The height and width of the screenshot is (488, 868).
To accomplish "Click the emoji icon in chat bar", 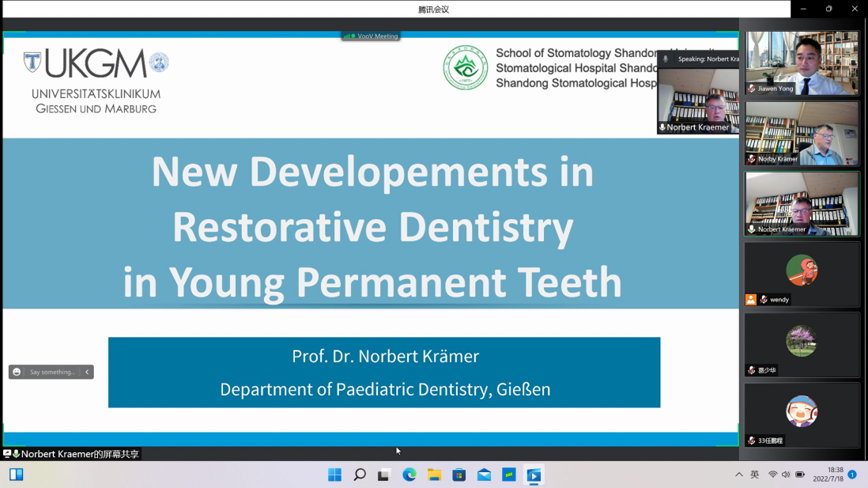I will click(x=17, y=372).
